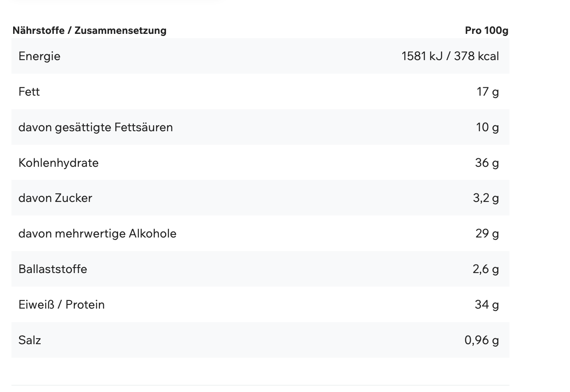Viewport: 570px width, 392px height.
Task: Select the 34 g protein value
Action: click(x=487, y=305)
